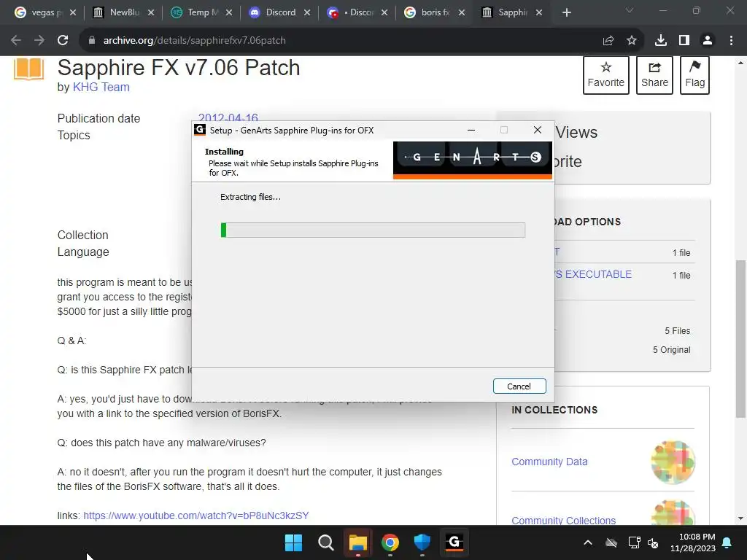This screenshot has height=560, width=747.
Task: Share this archive item
Action: coord(654,75)
